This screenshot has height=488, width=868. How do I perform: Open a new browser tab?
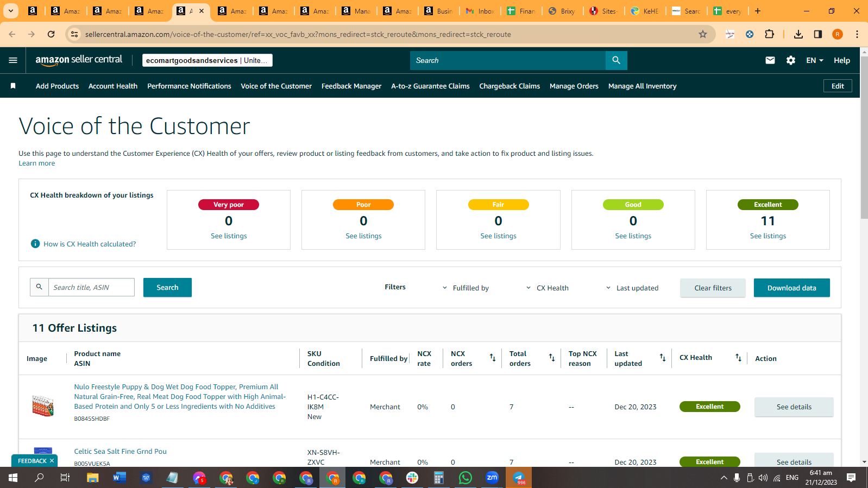pos(758,11)
